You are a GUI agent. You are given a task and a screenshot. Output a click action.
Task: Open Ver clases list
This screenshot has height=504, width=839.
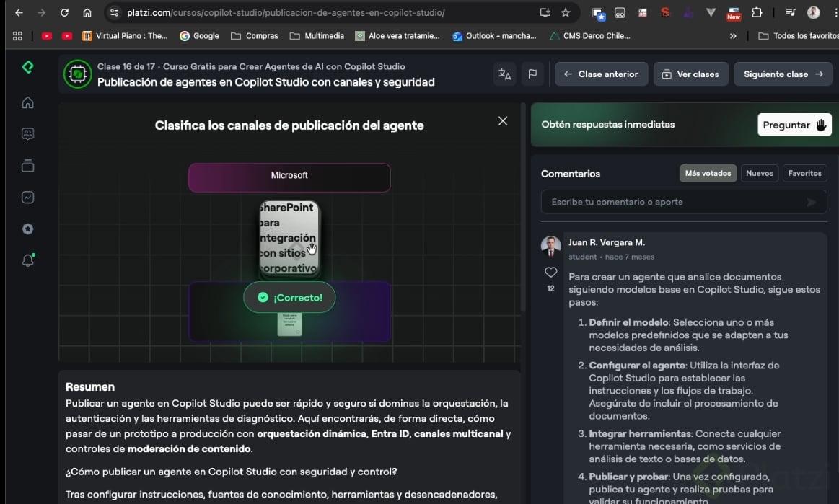pos(691,74)
